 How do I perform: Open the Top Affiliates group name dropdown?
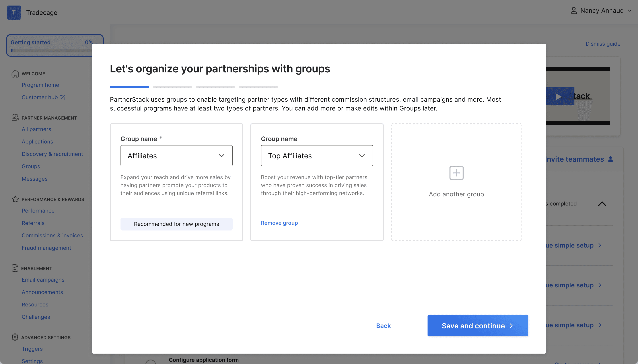[x=317, y=155]
